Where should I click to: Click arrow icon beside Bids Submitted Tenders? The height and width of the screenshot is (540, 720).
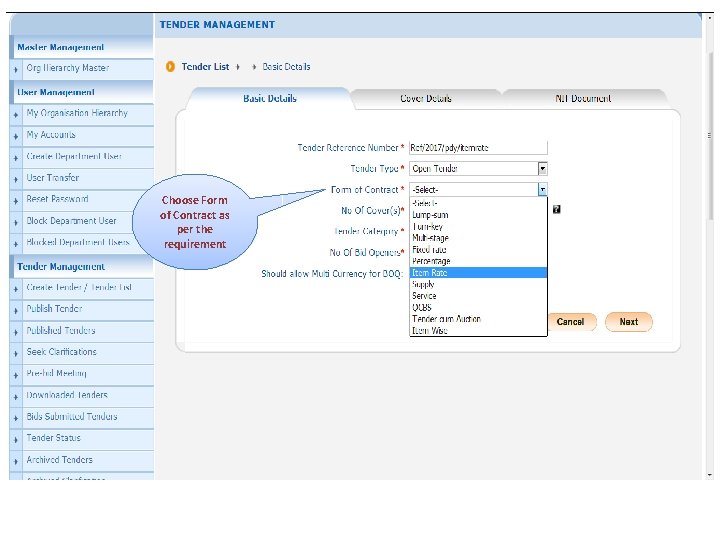click(x=16, y=418)
